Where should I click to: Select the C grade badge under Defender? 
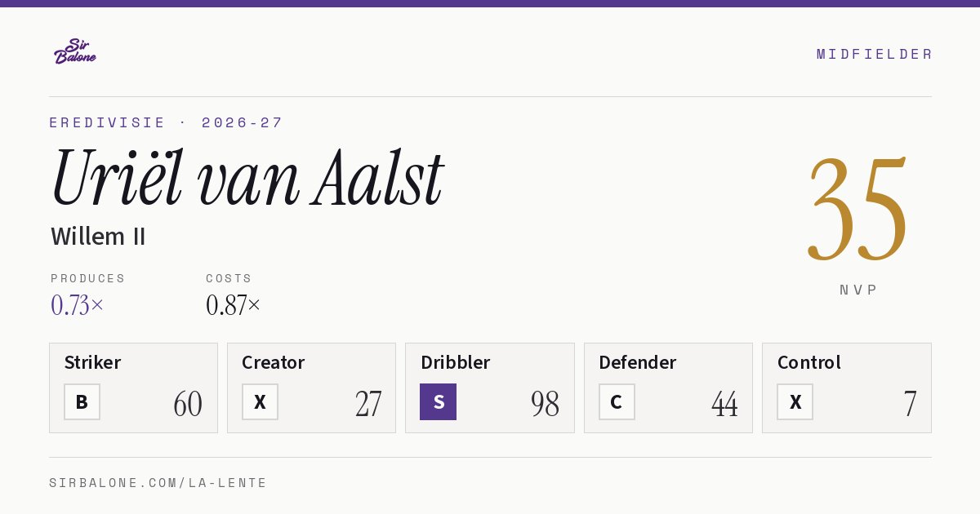617,402
